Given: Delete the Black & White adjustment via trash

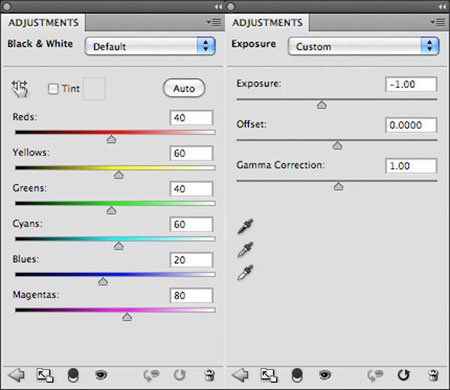Looking at the screenshot, I should click(209, 375).
